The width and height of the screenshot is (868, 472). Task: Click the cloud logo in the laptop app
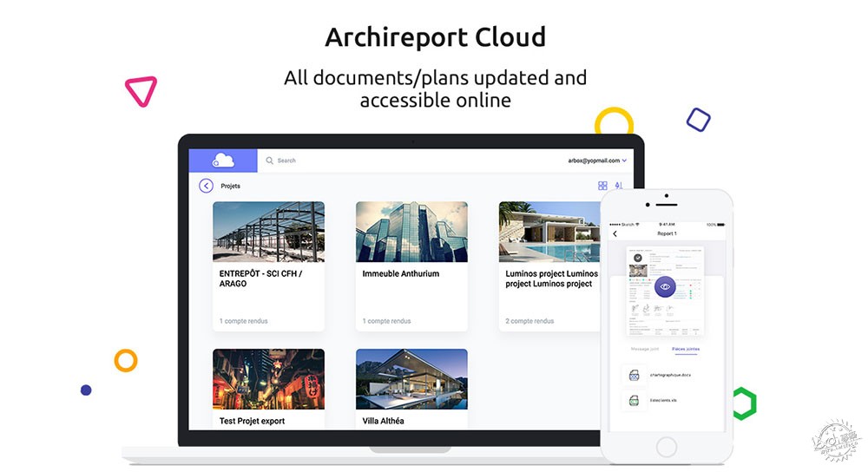[x=223, y=161]
